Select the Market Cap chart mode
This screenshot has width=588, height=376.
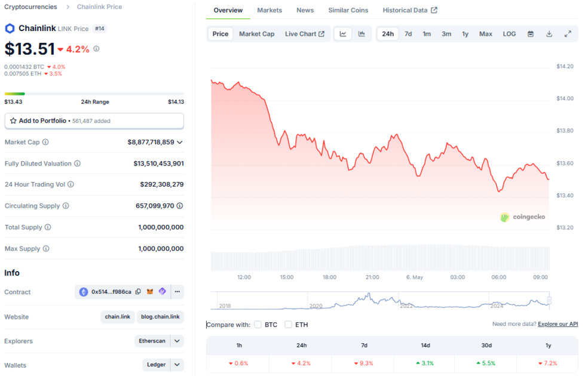tap(257, 33)
